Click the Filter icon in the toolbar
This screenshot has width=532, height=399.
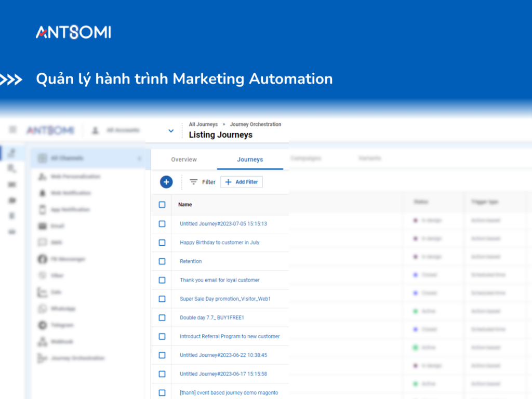coord(193,182)
